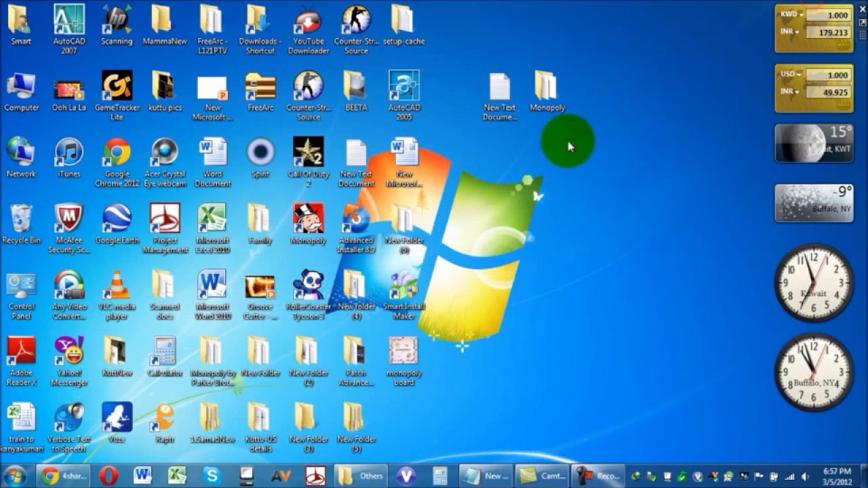Click the Buffalo, NY weather gadget

[x=814, y=203]
